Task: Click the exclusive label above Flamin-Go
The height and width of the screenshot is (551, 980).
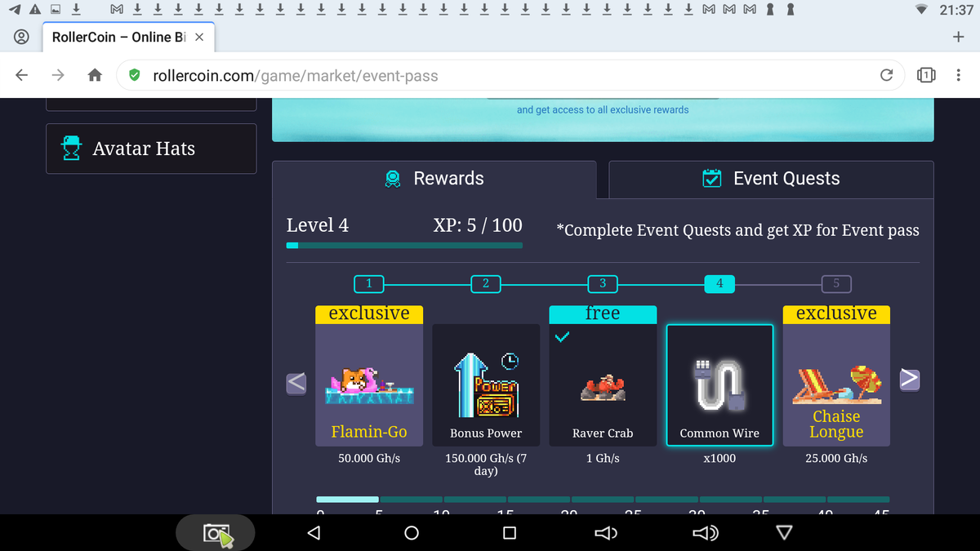Action: click(369, 313)
